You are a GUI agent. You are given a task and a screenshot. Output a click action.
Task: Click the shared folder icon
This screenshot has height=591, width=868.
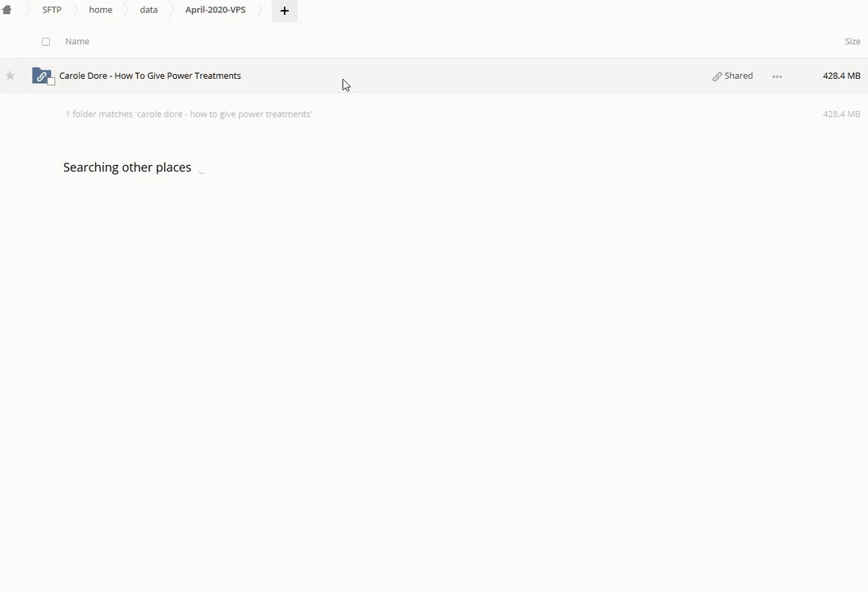tap(41, 76)
